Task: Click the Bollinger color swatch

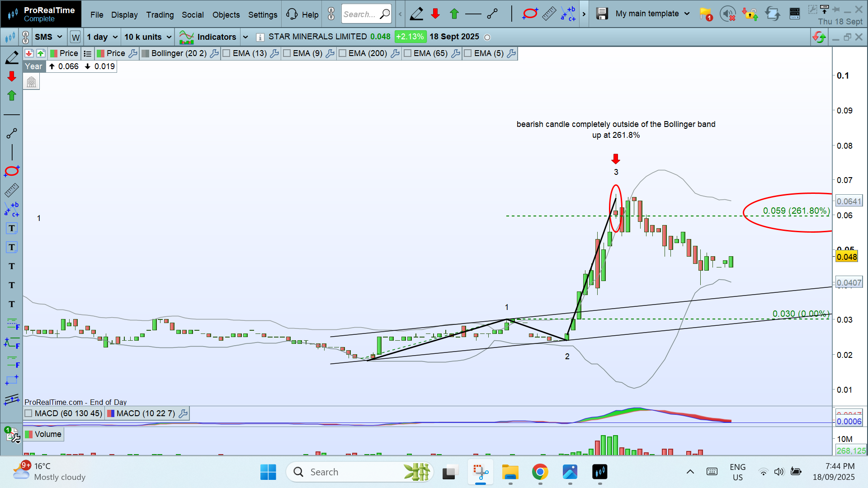Action: click(x=146, y=53)
